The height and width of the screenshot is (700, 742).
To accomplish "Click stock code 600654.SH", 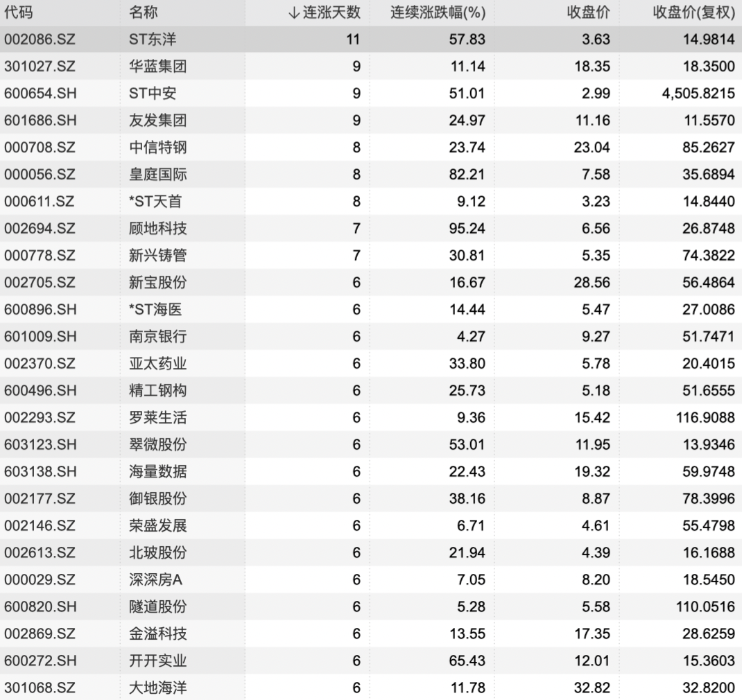I will (40, 93).
